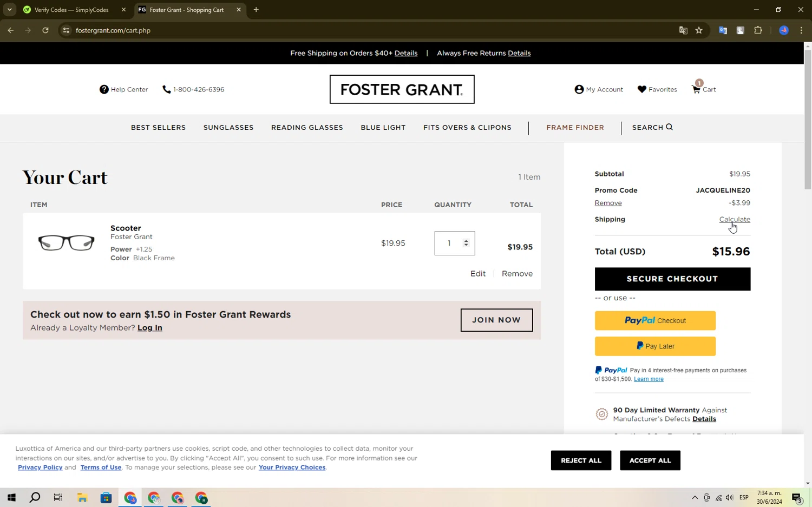
Task: Click the quantity input field
Action: click(455, 243)
